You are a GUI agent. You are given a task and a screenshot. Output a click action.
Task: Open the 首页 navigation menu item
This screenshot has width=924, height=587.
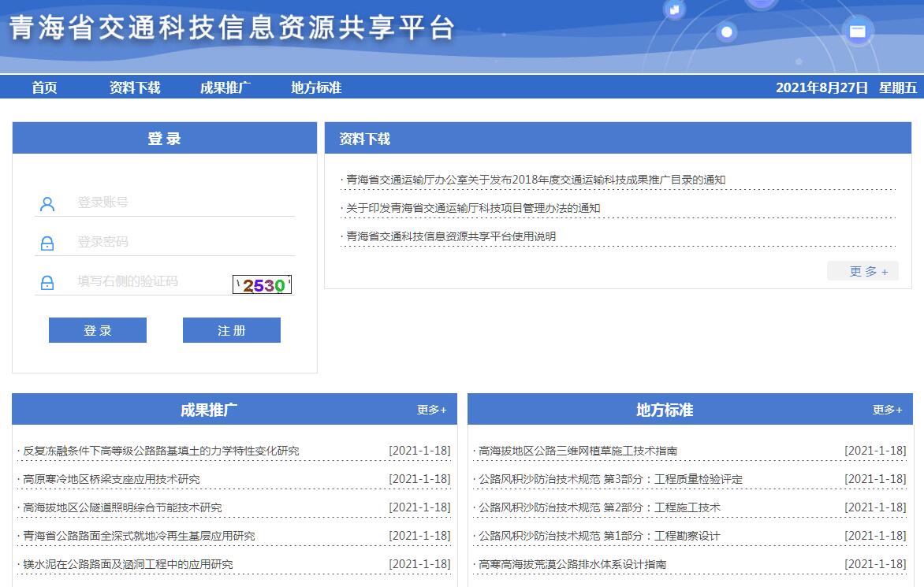click(44, 87)
